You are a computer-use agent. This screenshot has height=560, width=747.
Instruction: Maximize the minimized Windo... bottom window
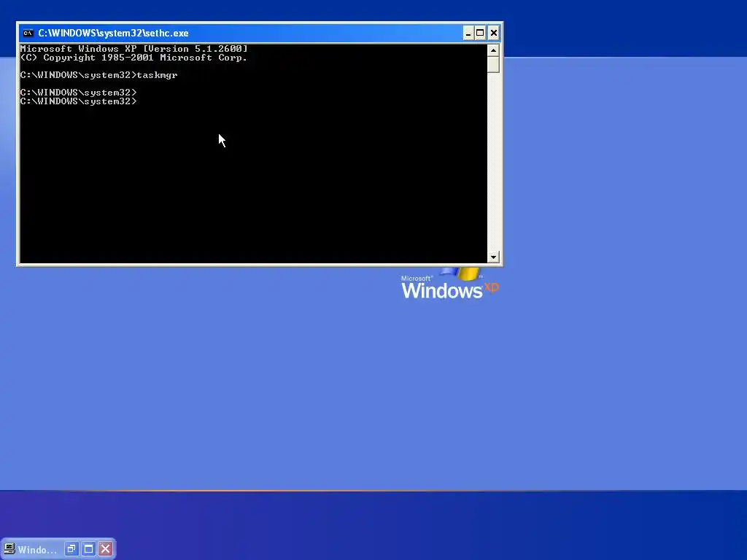(88, 549)
